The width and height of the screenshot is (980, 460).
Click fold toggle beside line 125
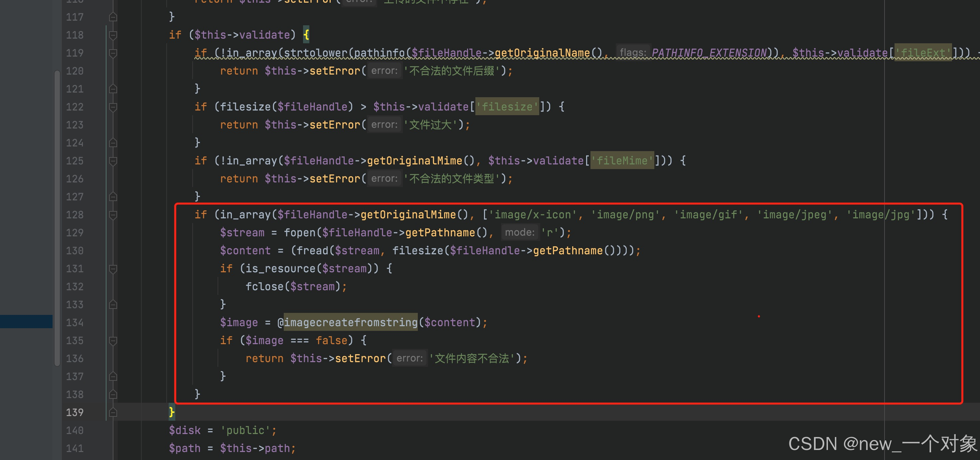tap(113, 161)
